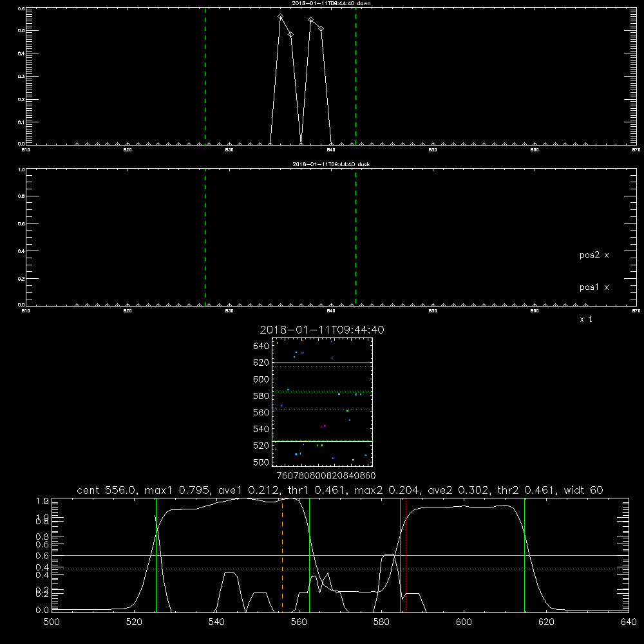Click the 1.0 y-axis label on dusk plot
Viewport: 644px width, 644px height.
[x=22, y=169]
